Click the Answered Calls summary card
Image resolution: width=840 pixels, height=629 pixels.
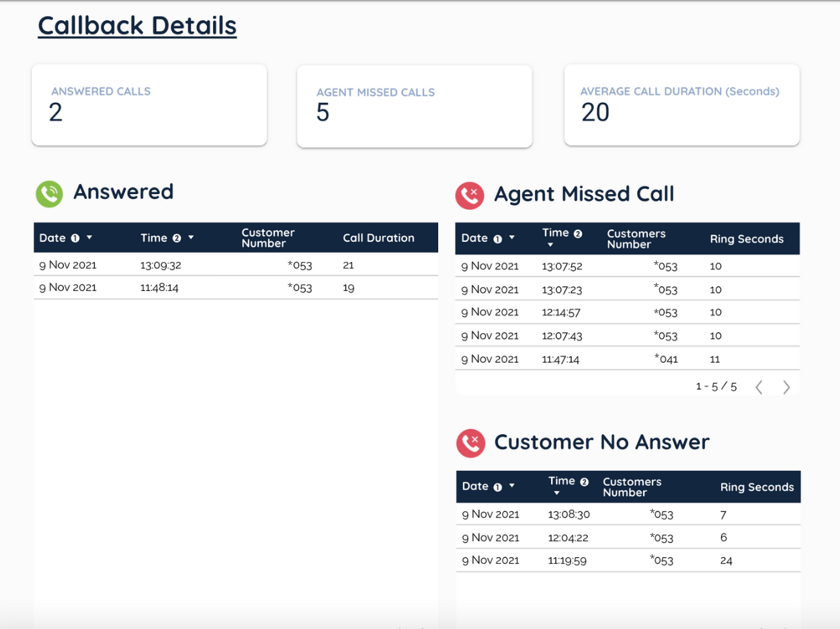point(149,104)
